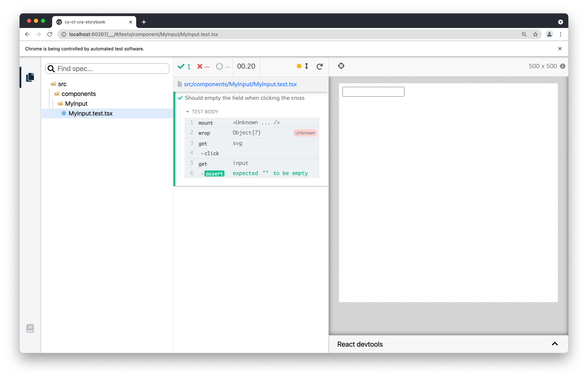This screenshot has width=588, height=379.
Task: Open the src/components/MyInput/MyInput.test.tsx file link
Action: click(240, 84)
